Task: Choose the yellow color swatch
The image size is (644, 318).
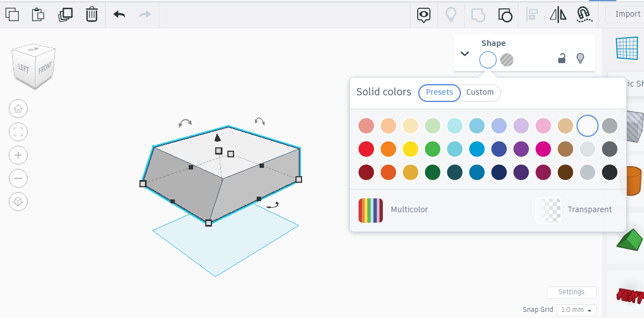Action: click(x=411, y=149)
